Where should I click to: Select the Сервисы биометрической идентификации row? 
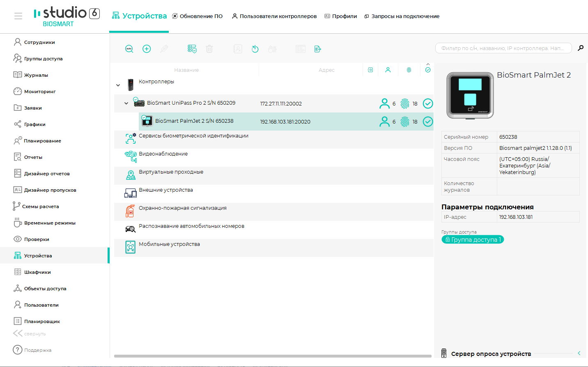point(274,140)
